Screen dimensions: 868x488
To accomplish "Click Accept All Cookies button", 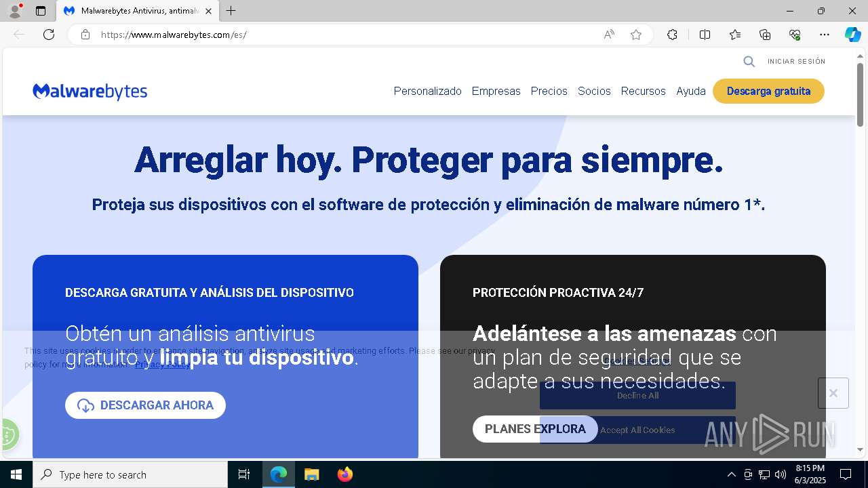I will [x=637, y=430].
